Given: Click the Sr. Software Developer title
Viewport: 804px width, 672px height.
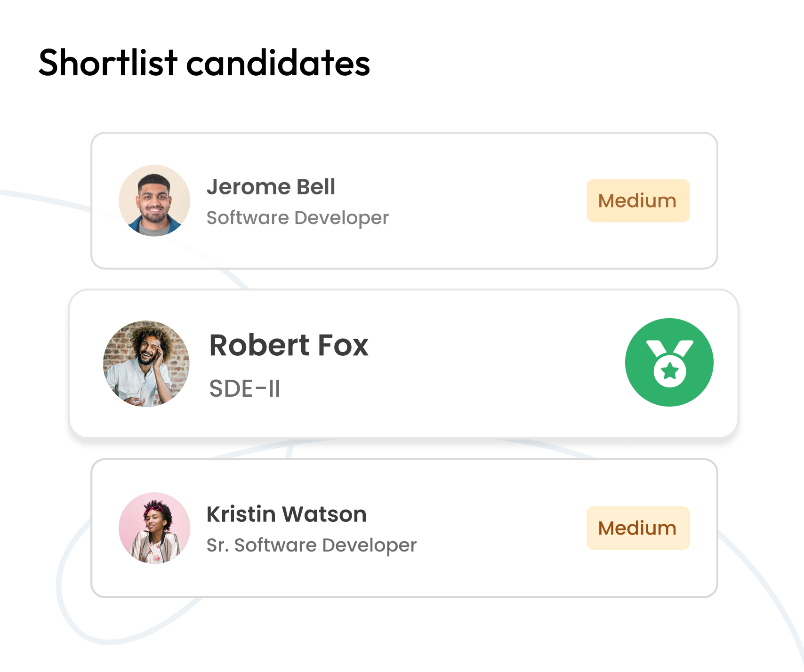Looking at the screenshot, I should point(311,545).
